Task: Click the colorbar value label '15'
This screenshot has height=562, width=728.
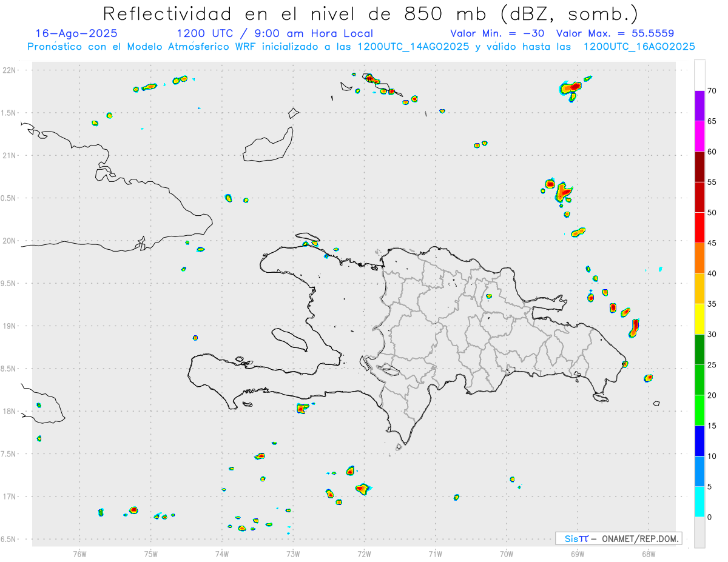Action: coord(712,426)
